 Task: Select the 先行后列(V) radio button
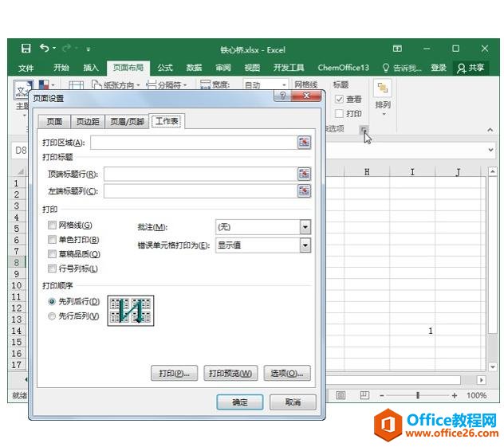coord(51,316)
